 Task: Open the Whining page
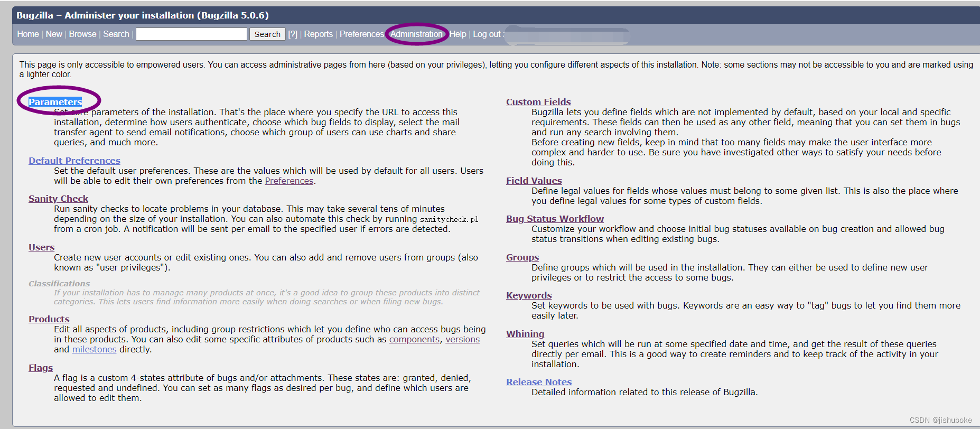pos(525,334)
